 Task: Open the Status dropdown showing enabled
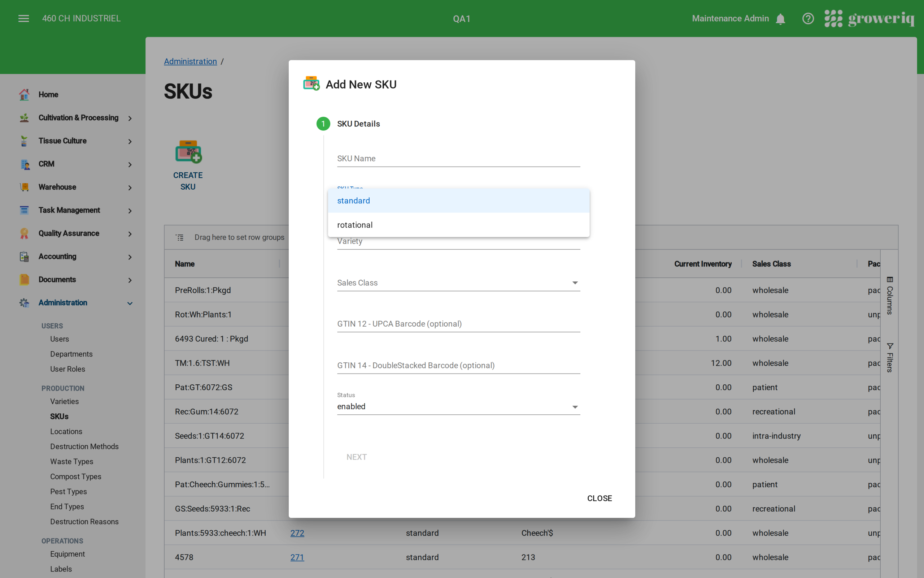[x=458, y=407]
